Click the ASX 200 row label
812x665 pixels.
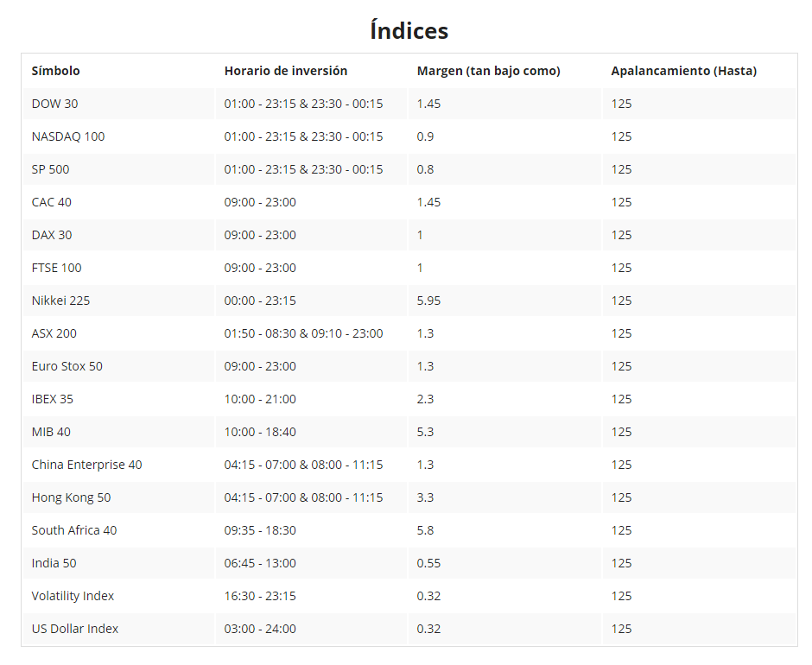pos(54,333)
